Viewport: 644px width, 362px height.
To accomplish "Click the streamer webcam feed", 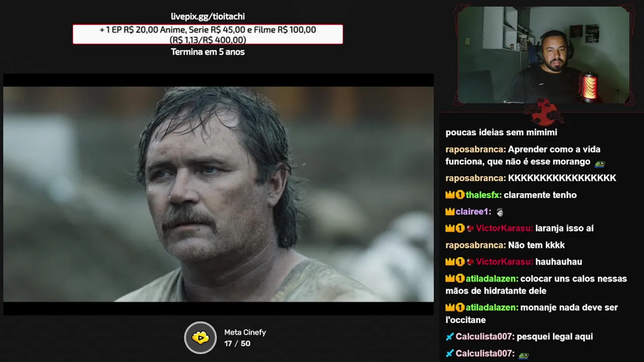I will pyautogui.click(x=544, y=55).
